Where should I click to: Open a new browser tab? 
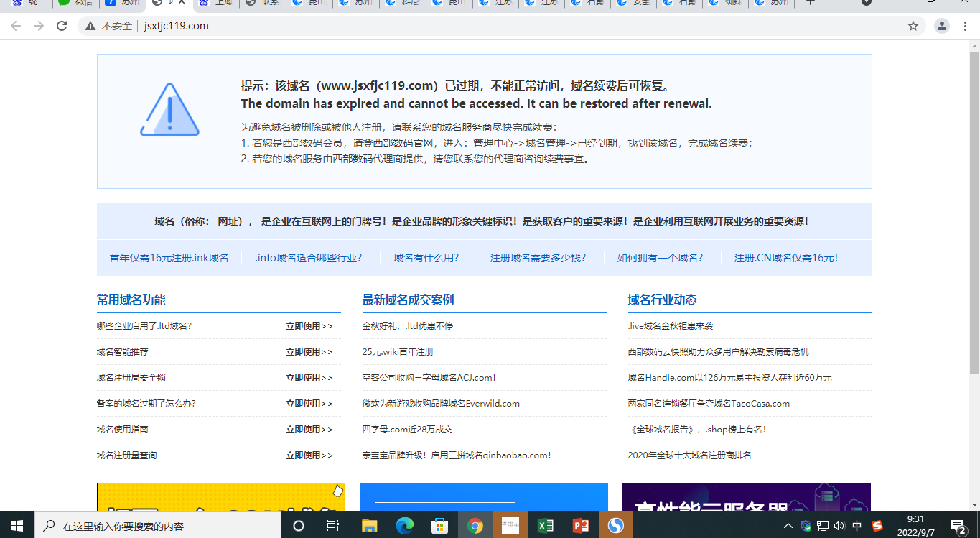point(811,3)
